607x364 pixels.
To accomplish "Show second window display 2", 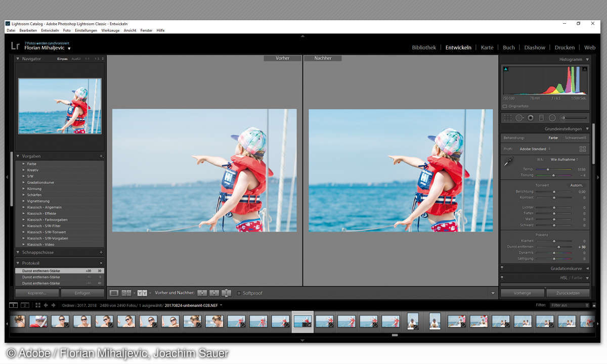I will coord(24,305).
